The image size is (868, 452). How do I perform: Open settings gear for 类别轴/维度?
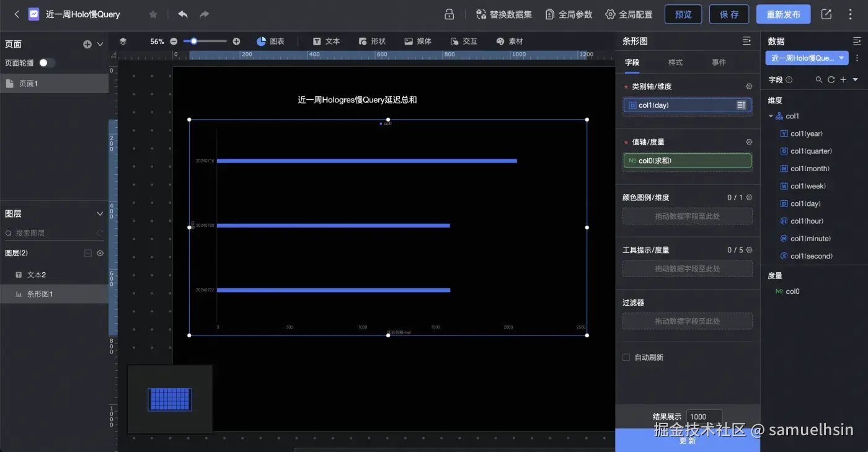[749, 87]
